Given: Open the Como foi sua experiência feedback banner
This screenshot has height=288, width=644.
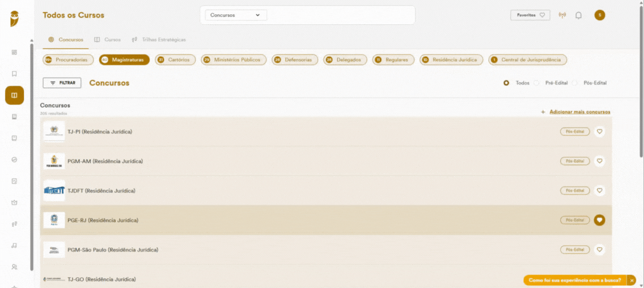Looking at the screenshot, I should [x=575, y=280].
